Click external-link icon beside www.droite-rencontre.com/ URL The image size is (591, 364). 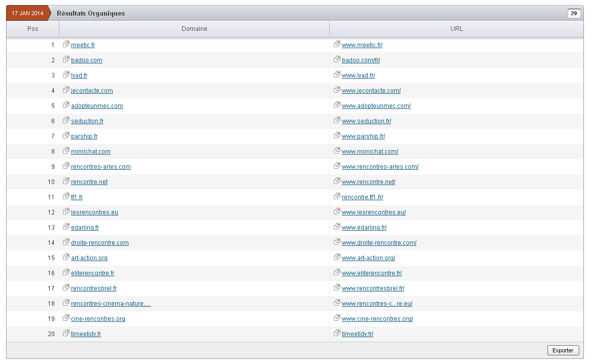(x=337, y=241)
